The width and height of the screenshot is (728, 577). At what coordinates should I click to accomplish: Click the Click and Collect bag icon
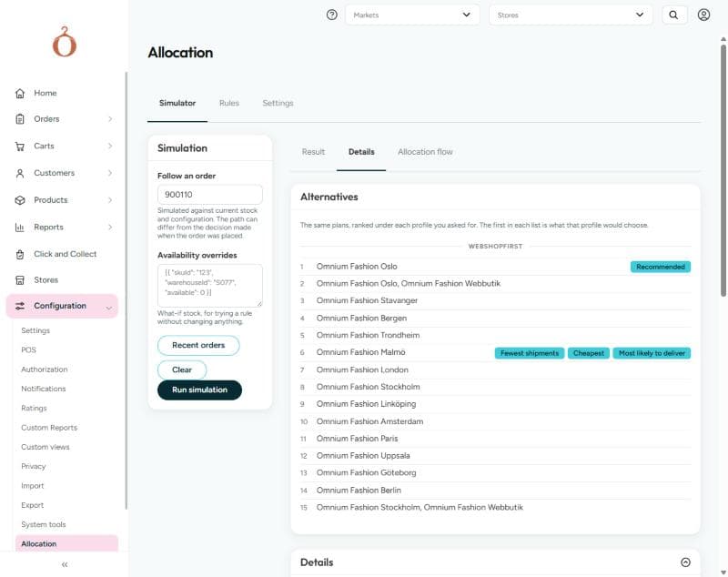pos(20,255)
